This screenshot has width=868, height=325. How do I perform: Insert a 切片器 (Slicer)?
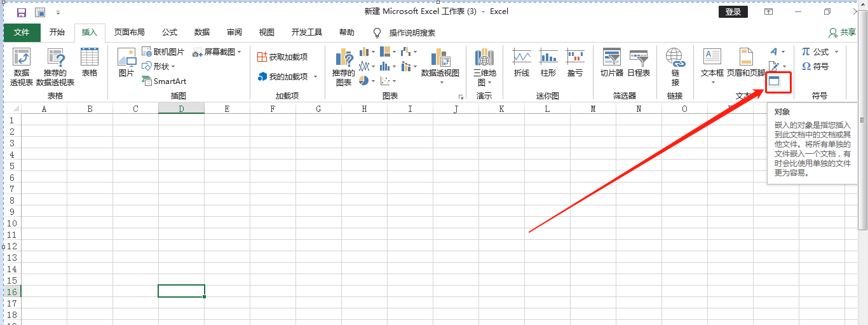[611, 62]
